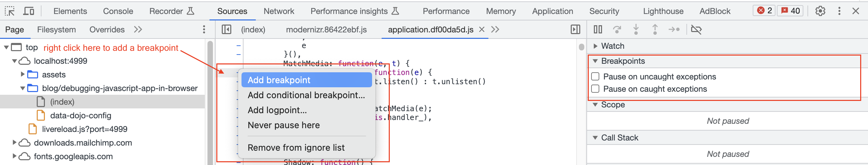Open the data-dojo-config file
Screen dimensions: 868x165
click(x=81, y=116)
